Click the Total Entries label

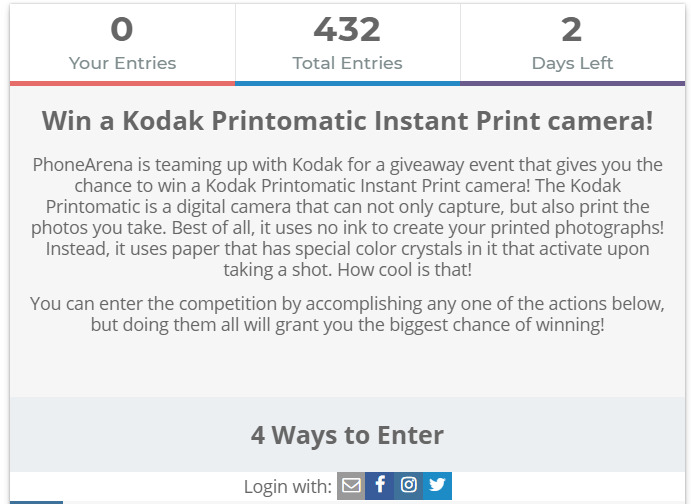click(x=347, y=63)
